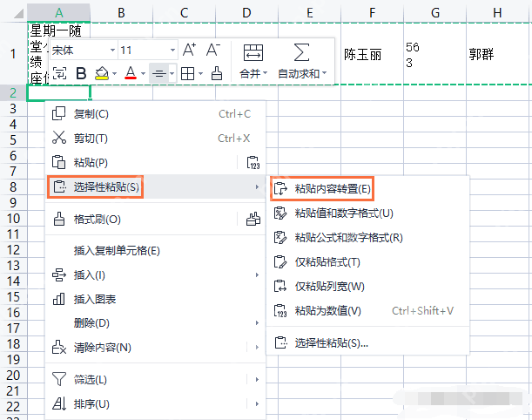The image size is (532, 420).
Task: Click cell H1 containing 郭群
Action: pos(499,54)
